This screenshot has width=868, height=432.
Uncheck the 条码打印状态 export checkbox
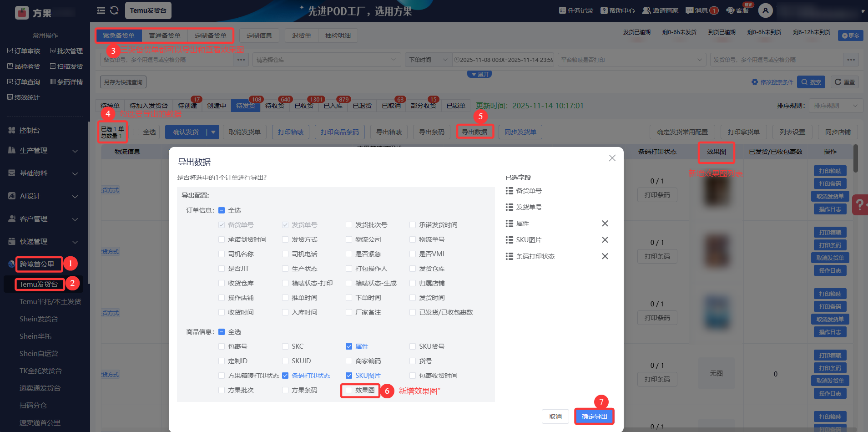pos(285,376)
